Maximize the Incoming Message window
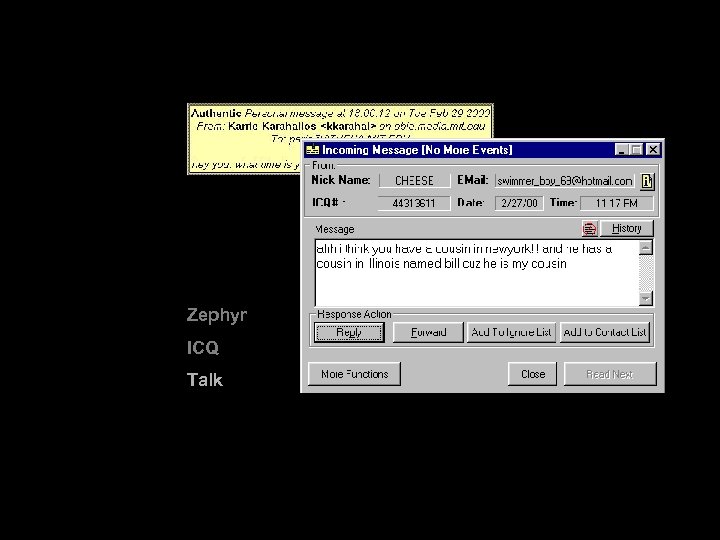 tap(636, 150)
